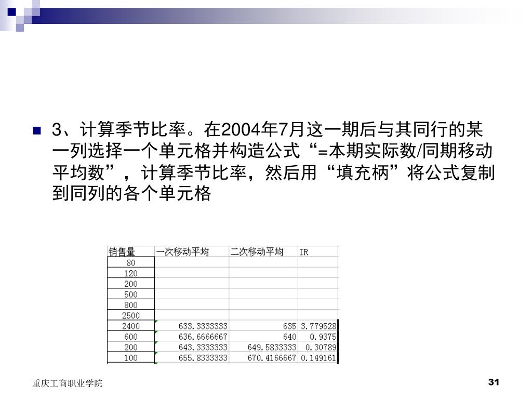The width and height of the screenshot is (532, 399).
Task: Click the 销售量 column header
Action: tap(131, 252)
